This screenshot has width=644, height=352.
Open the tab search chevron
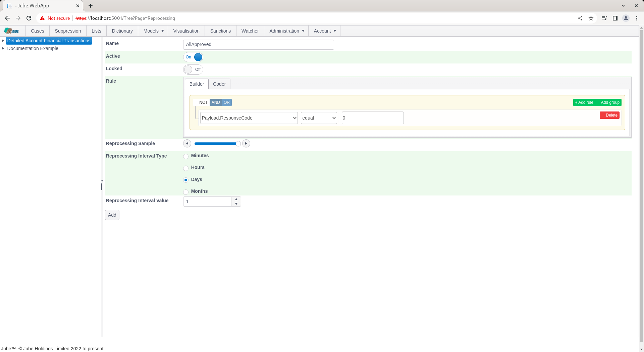click(x=623, y=6)
